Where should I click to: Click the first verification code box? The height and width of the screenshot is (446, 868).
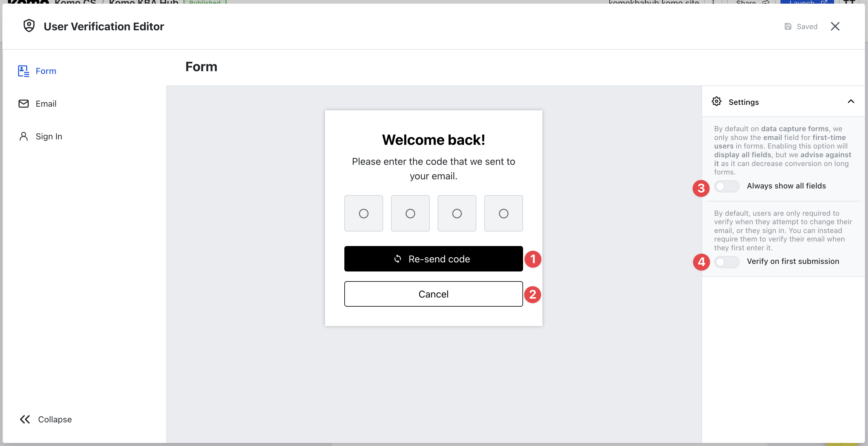pyautogui.click(x=363, y=213)
